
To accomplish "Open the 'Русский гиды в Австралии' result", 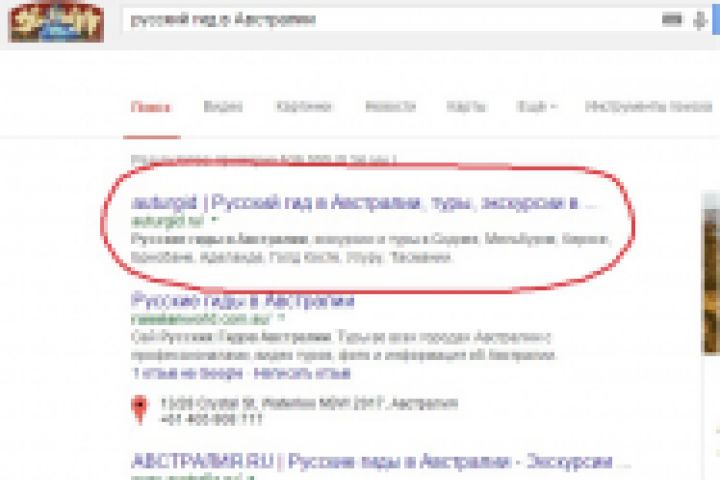I will [x=242, y=301].
